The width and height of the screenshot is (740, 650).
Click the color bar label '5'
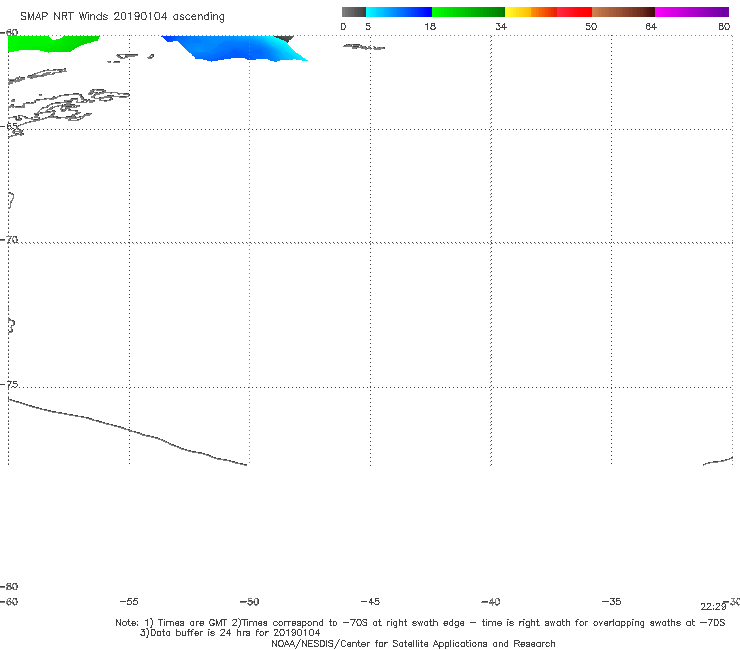click(368, 26)
